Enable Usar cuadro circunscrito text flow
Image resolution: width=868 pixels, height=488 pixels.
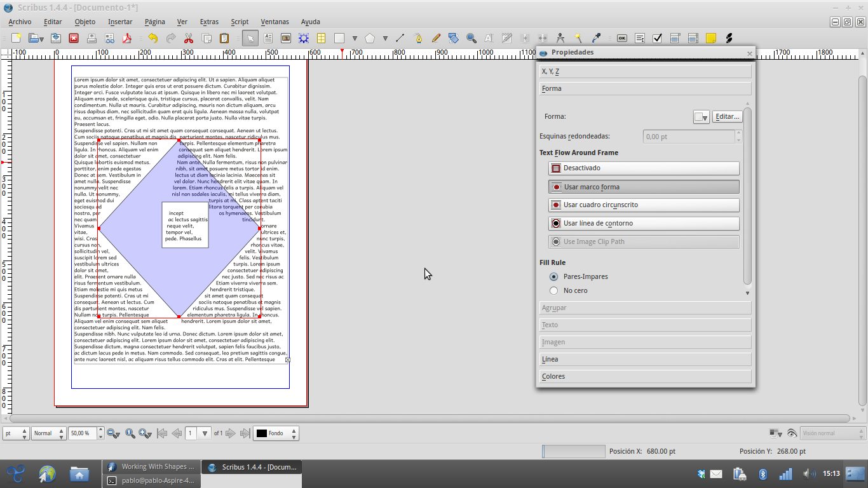[644, 205]
